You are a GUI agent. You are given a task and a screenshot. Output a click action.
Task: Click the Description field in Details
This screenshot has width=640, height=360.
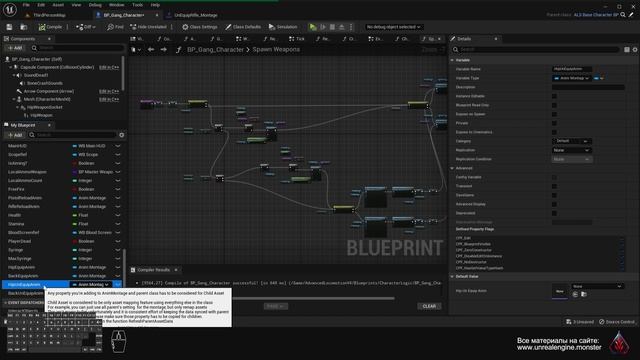[x=588, y=87]
